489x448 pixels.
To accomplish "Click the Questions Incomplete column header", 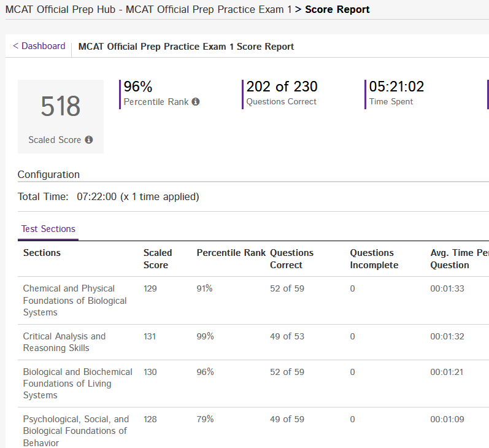I will (374, 259).
